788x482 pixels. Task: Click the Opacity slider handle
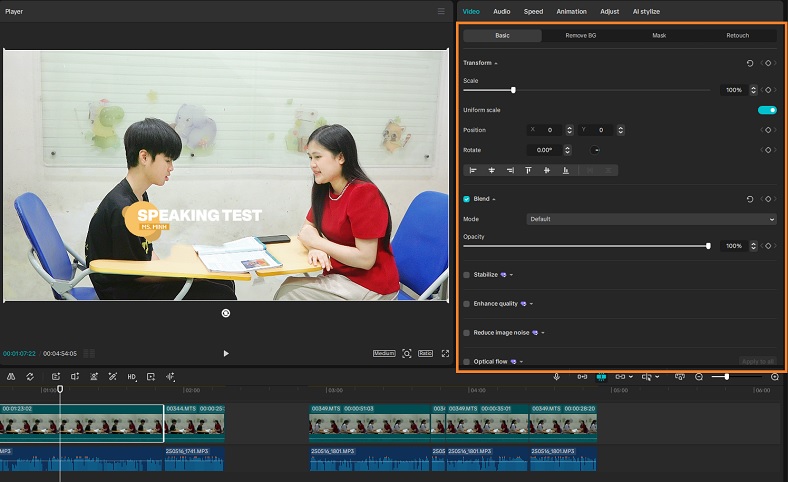point(708,246)
